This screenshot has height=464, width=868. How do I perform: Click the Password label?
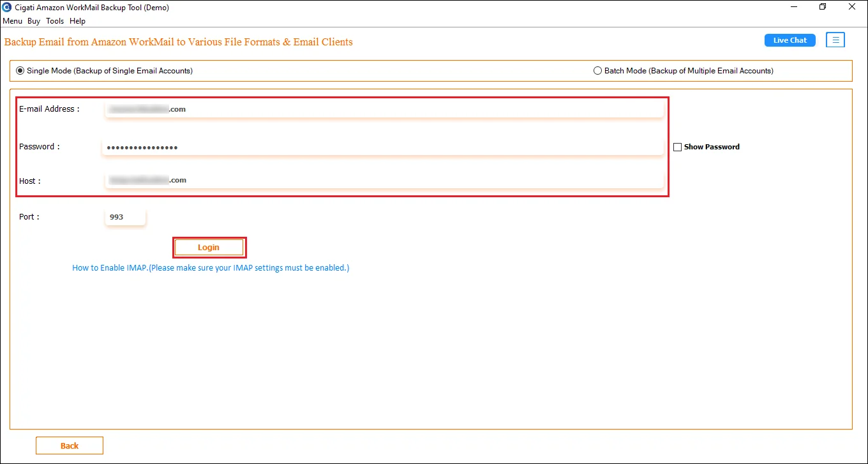pos(39,147)
